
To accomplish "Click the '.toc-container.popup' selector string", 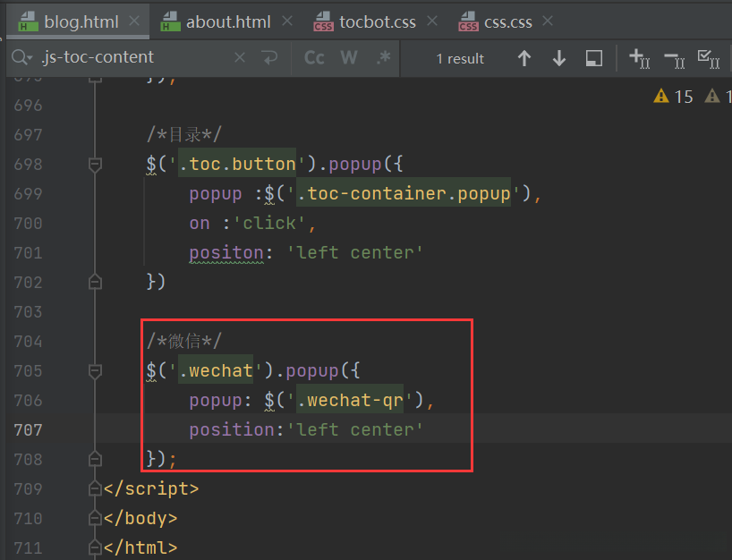I will [404, 193].
